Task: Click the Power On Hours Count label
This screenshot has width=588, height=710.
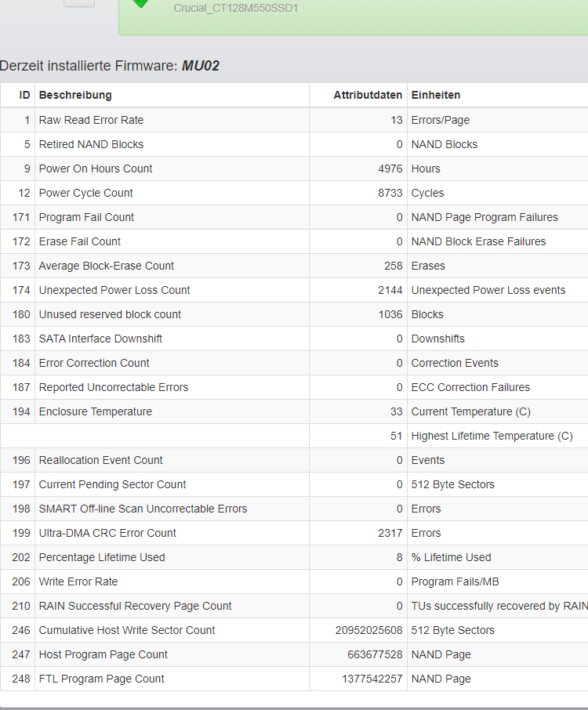Action: [x=96, y=169]
